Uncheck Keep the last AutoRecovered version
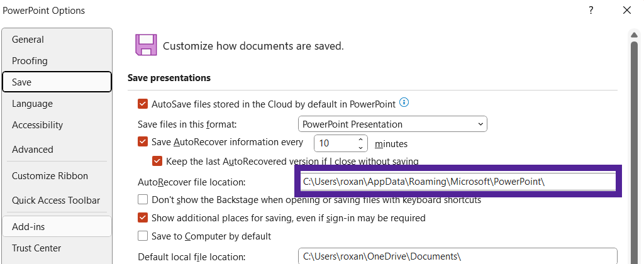Image resolution: width=644 pixels, height=264 pixels. tap(157, 161)
